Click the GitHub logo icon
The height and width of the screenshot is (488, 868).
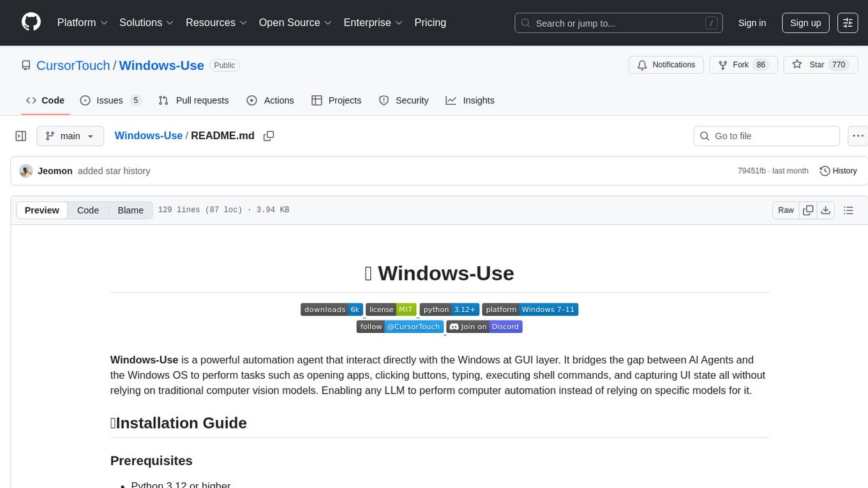click(x=31, y=22)
